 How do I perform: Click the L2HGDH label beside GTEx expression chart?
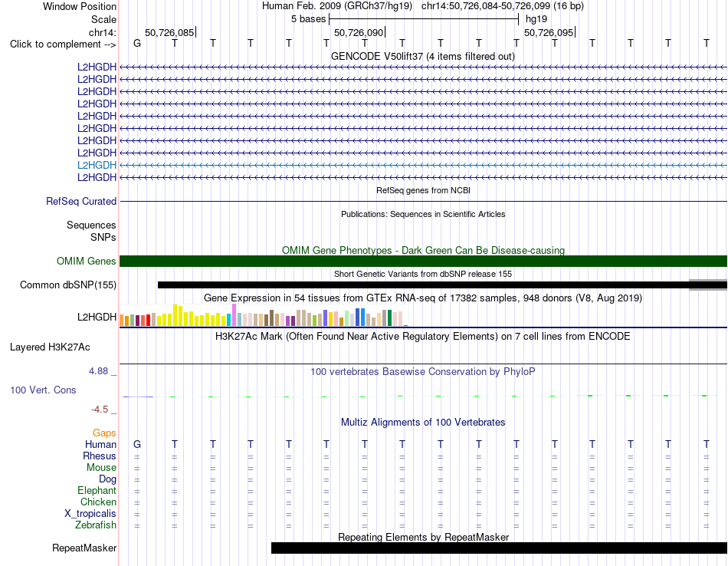pos(97,317)
